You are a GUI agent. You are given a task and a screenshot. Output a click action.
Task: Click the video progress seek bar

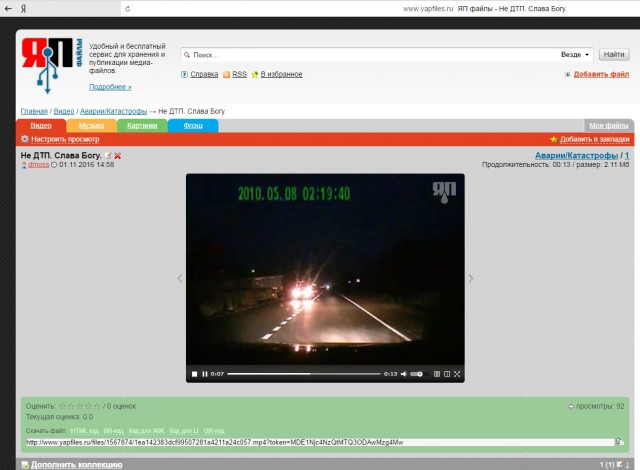tap(304, 374)
